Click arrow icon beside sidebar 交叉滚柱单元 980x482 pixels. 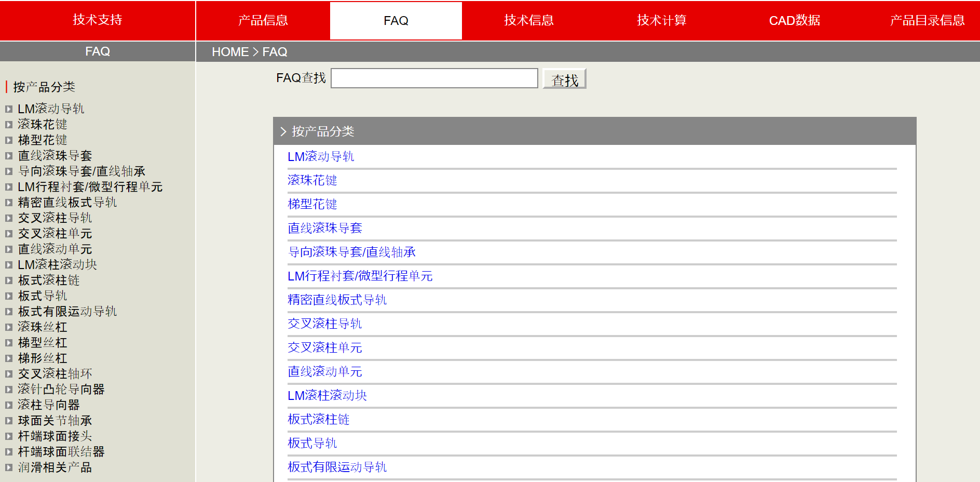pos(9,234)
